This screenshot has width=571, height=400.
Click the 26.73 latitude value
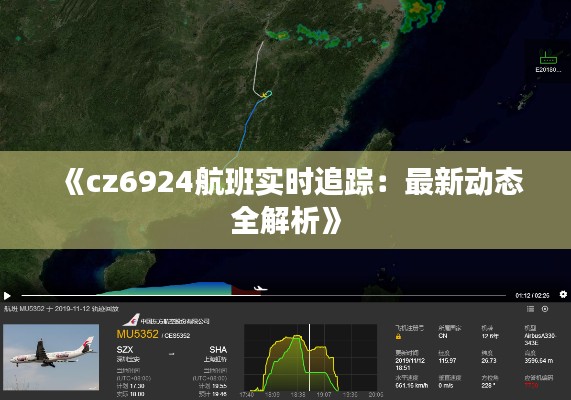coord(489,361)
